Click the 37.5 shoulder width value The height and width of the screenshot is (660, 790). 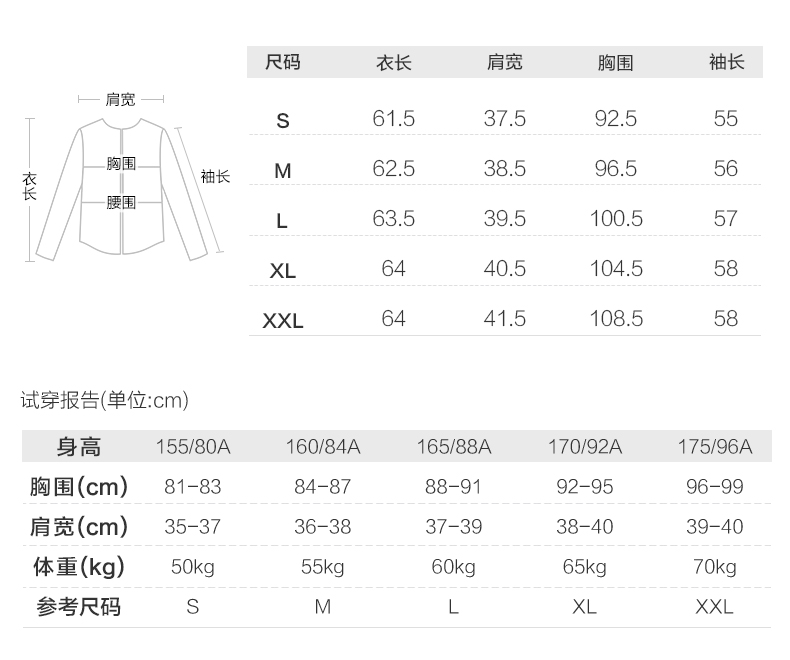coord(504,119)
